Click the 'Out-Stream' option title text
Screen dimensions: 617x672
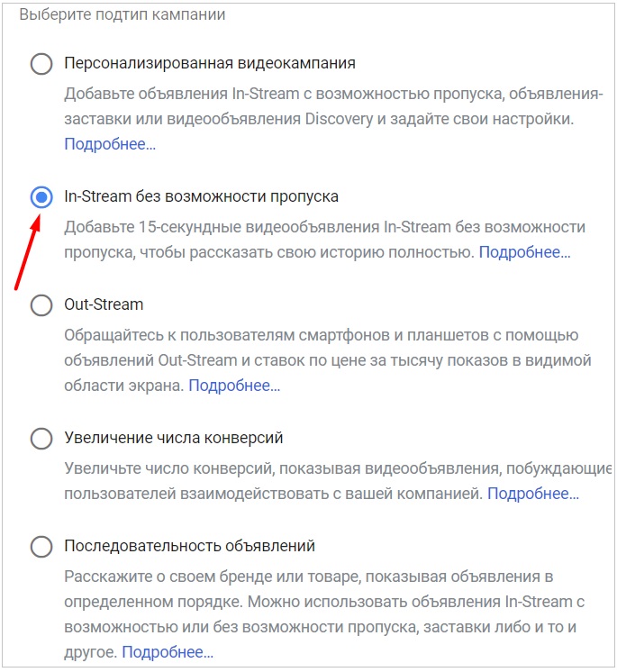coord(104,304)
